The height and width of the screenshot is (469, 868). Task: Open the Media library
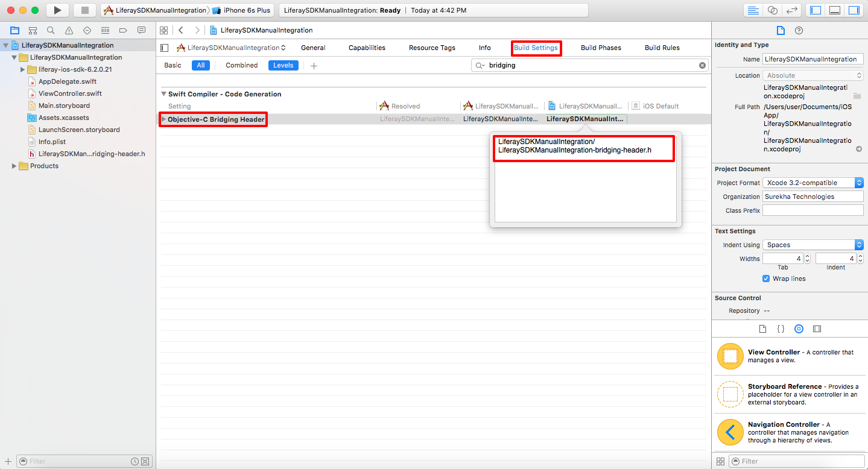tap(817, 329)
